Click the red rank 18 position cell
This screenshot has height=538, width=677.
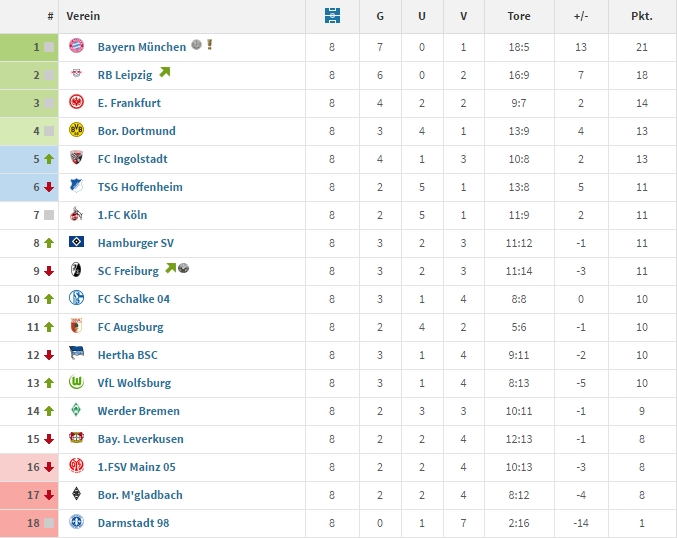click(30, 523)
